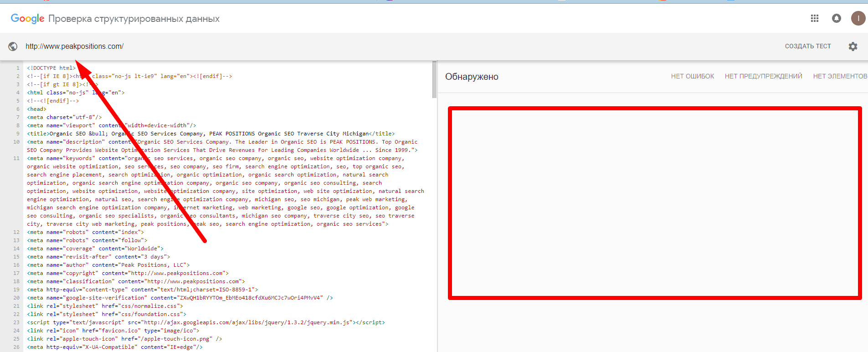
Task: Select the НЕТ ПРЕДУПРЕЖДЕНИЙ filter
Action: (x=763, y=76)
